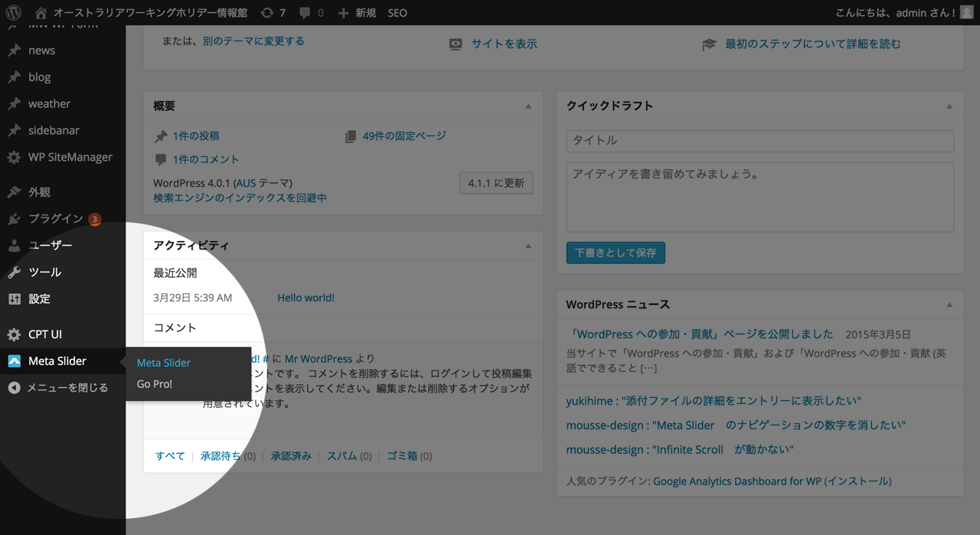Open mousse-design Infinite Scroll post link
Screen dimensions: 980x535
pyautogui.click(x=680, y=450)
